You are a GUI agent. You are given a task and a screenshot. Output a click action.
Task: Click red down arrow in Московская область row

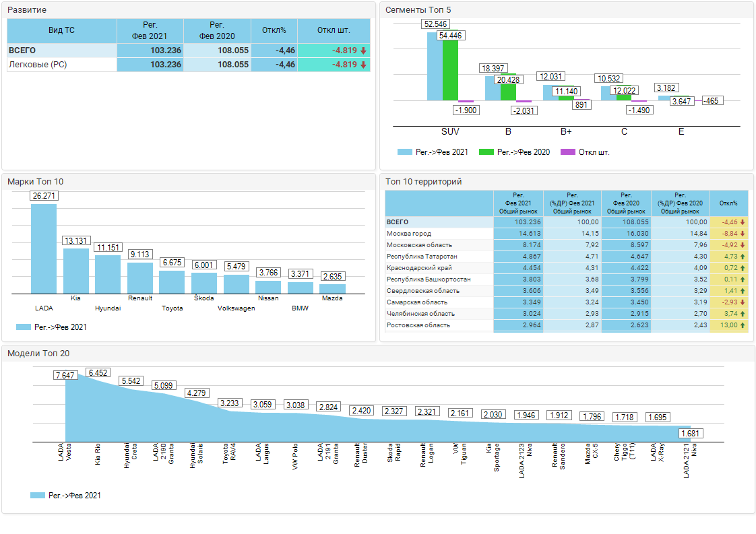(743, 245)
